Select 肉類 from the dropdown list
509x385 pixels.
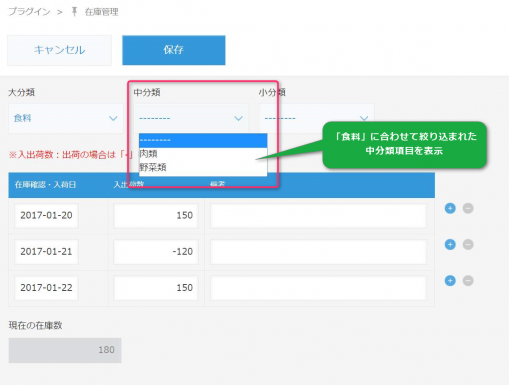[203, 154]
